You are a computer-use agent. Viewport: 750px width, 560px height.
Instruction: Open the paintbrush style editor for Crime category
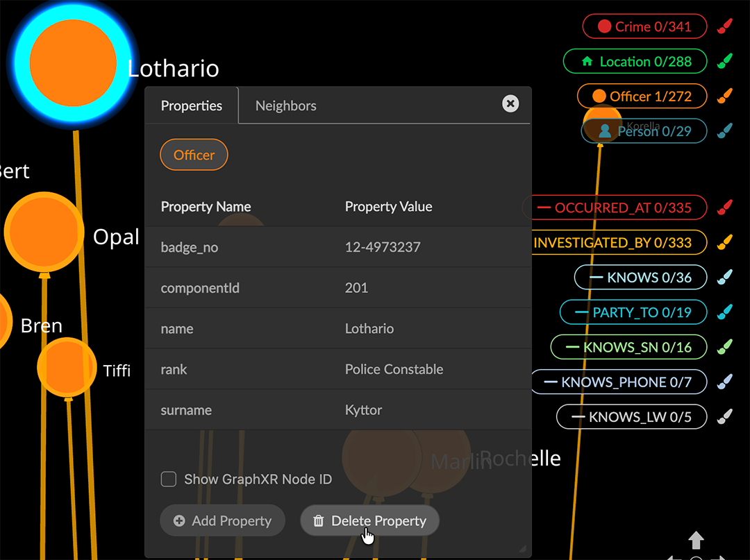724,26
